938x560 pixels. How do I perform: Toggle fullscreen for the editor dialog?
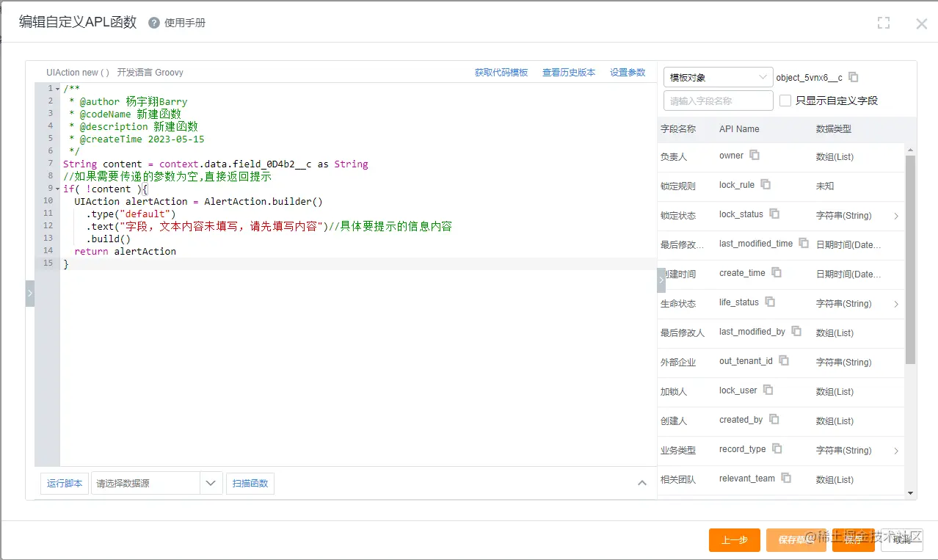pyautogui.click(x=884, y=23)
